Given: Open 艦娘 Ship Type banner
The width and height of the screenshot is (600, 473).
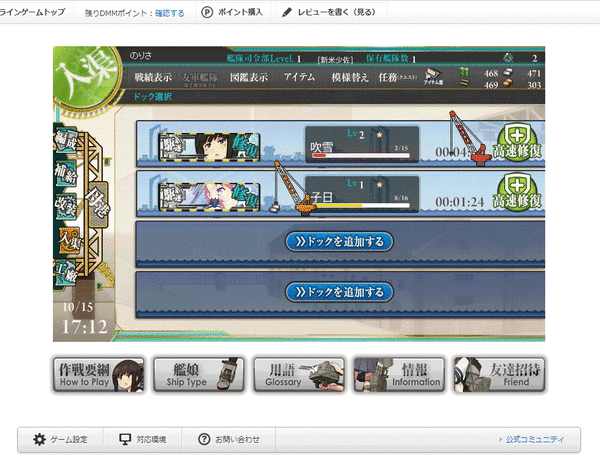Looking at the screenshot, I should [199, 375].
